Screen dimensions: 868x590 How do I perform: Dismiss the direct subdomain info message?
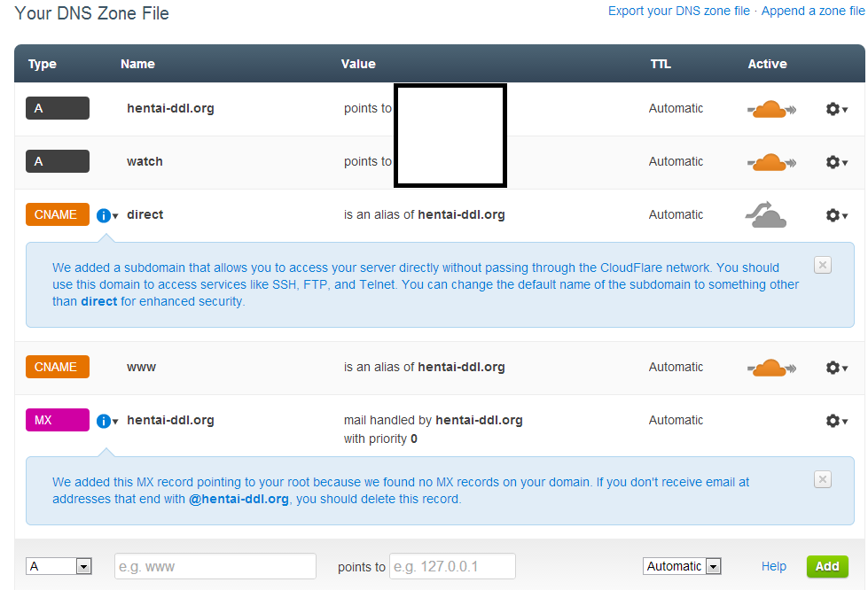[822, 265]
